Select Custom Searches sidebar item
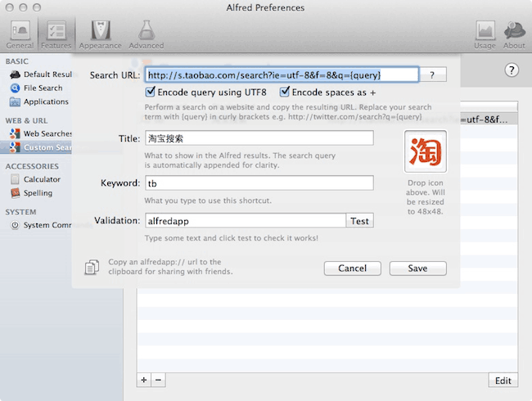 click(36, 147)
